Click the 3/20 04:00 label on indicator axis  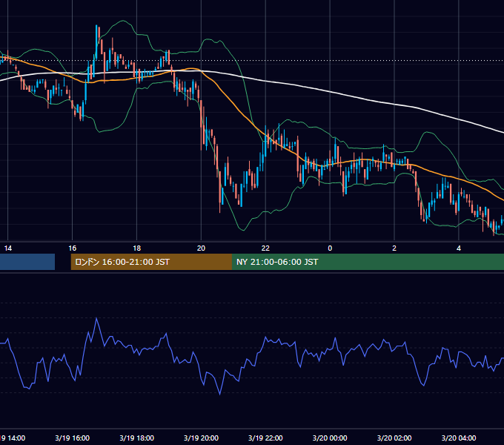(x=459, y=438)
